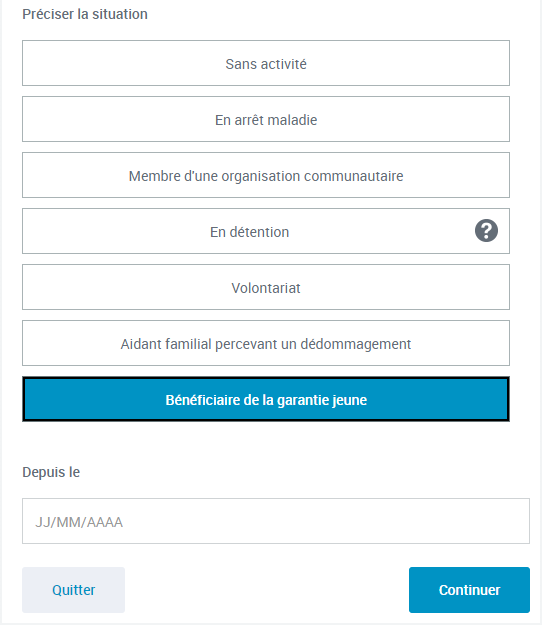Toggle Bénéficiaire de la garantie jeune
Screen dimensions: 542x625
pyautogui.click(x=266, y=399)
